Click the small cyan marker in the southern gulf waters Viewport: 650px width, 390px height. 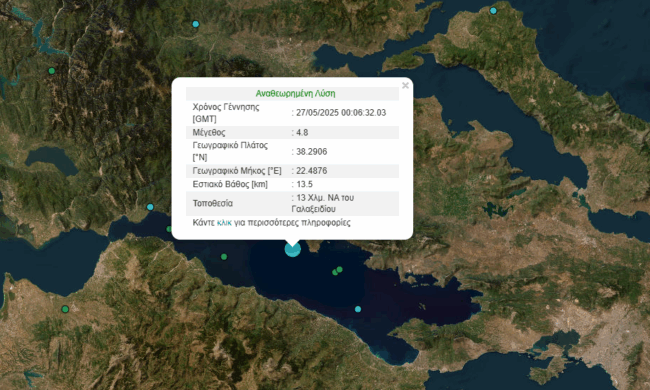click(x=358, y=309)
